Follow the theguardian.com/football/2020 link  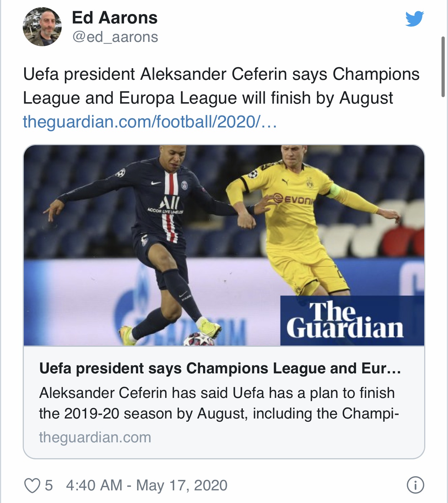tap(150, 122)
